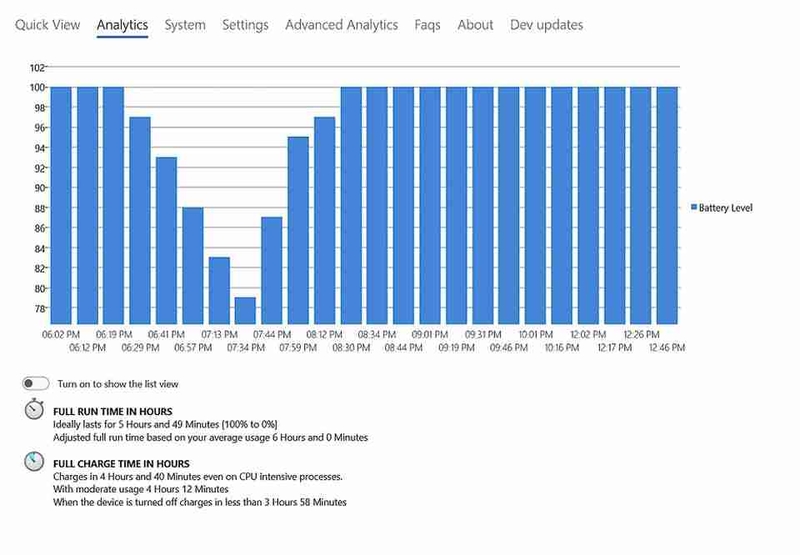This screenshot has height=555, width=800.
Task: Click 'FULL RUN TIME IN HOURS' heading
Action: (x=113, y=412)
